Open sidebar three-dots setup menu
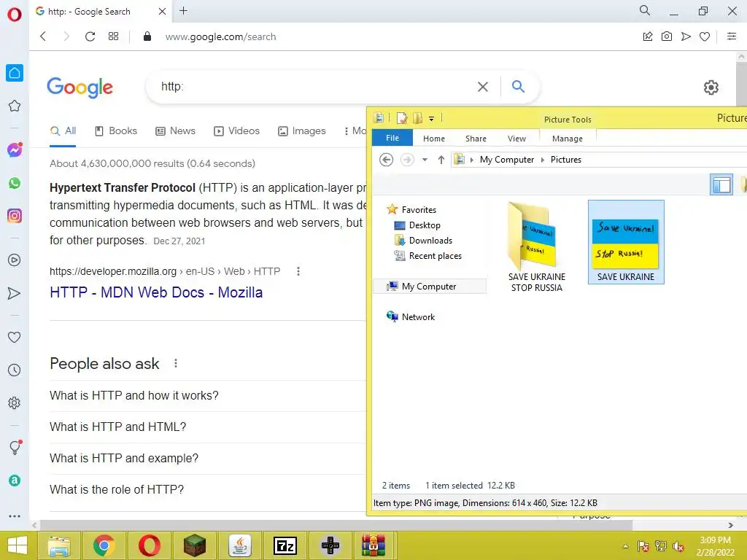 coord(15,516)
